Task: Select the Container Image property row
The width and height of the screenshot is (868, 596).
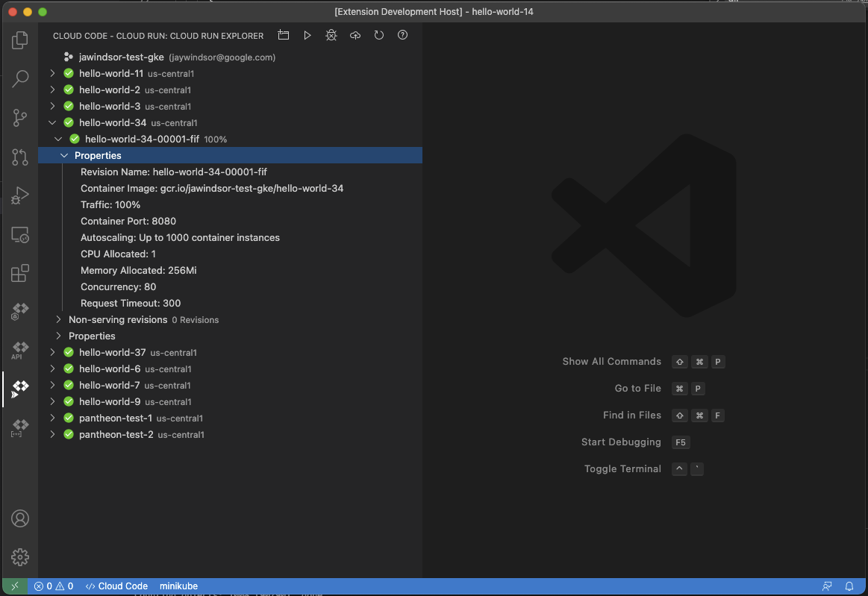Action: [231, 188]
